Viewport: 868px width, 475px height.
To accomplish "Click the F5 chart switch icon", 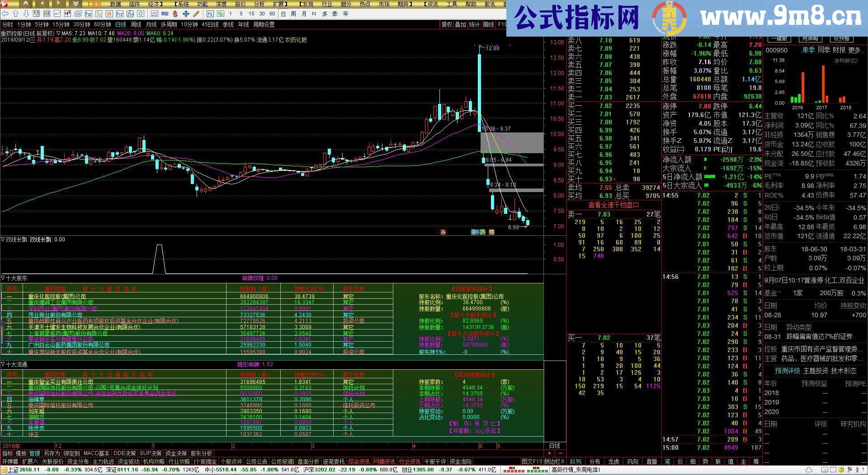I will point(210,14).
